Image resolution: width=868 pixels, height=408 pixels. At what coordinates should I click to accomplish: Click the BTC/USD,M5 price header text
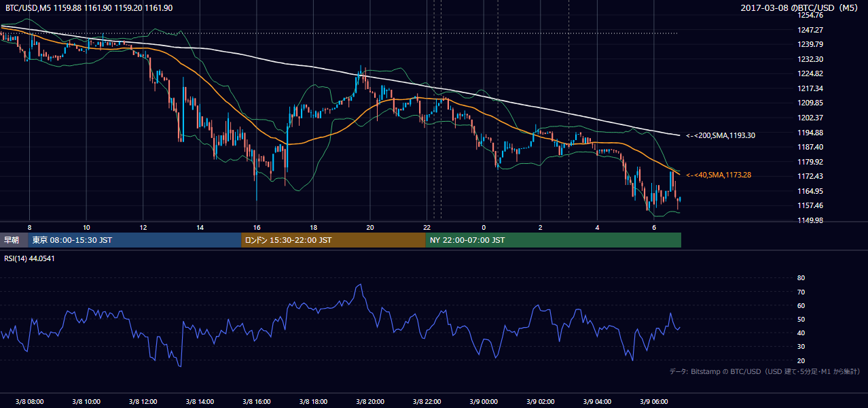pyautogui.click(x=88, y=7)
